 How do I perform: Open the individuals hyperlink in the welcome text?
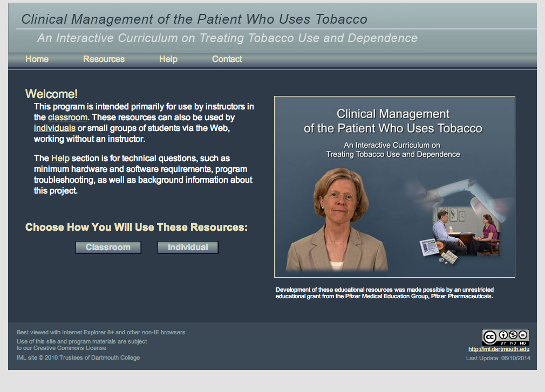click(54, 128)
